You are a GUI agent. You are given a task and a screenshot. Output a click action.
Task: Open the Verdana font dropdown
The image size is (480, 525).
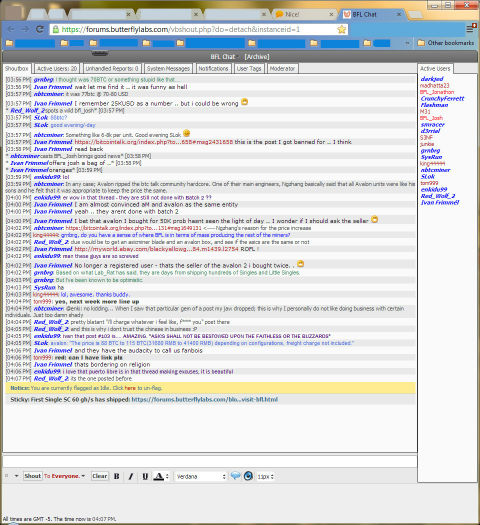pyautogui.click(x=201, y=476)
